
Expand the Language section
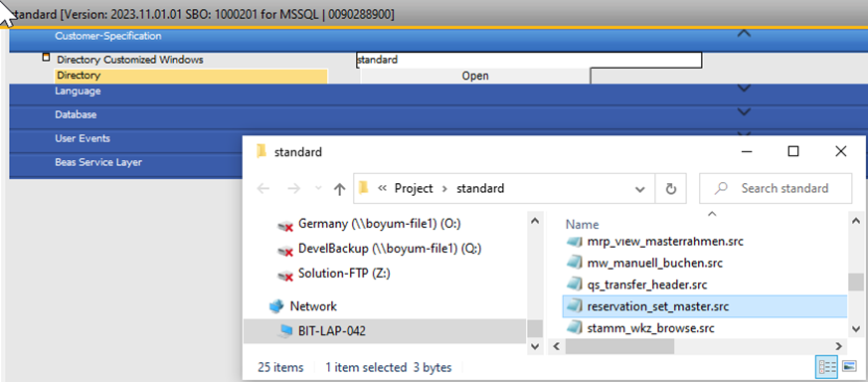click(x=744, y=89)
